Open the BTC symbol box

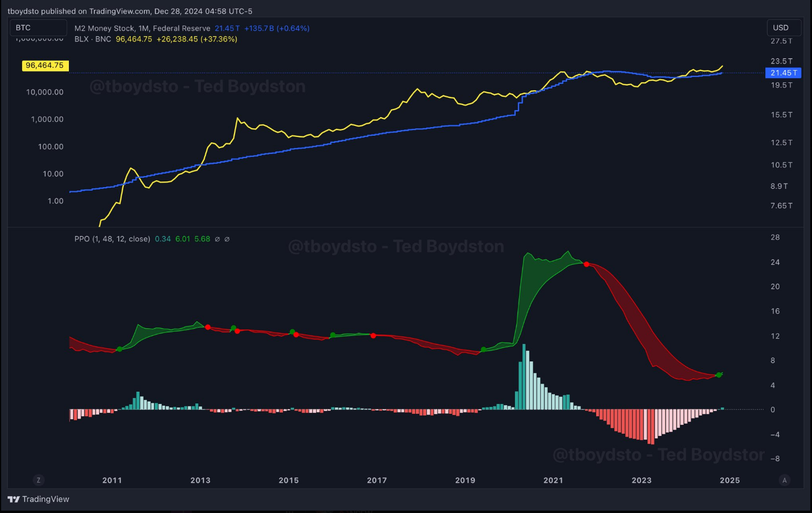tap(38, 28)
